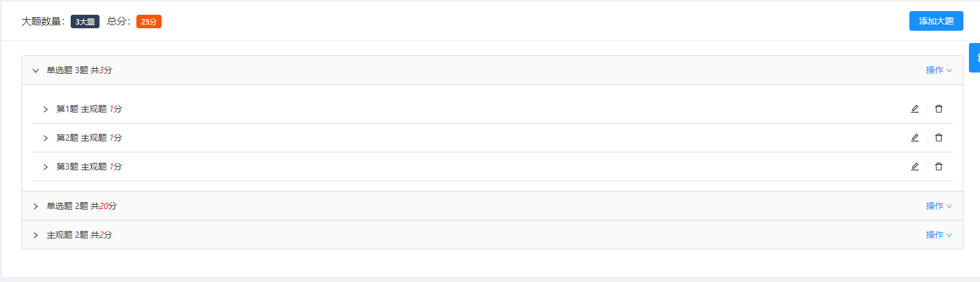The width and height of the screenshot is (980, 282).
Task: Remove 第2题 with its trash icon
Action: pos(939,138)
